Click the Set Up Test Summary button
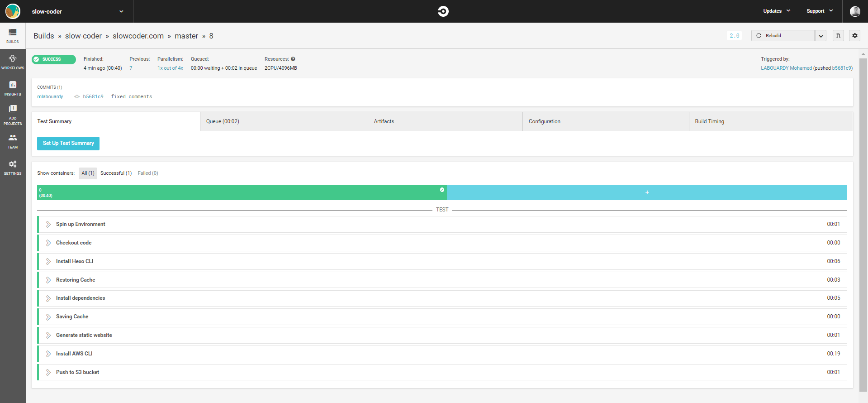Screen dimensions: 868x403 pos(68,144)
